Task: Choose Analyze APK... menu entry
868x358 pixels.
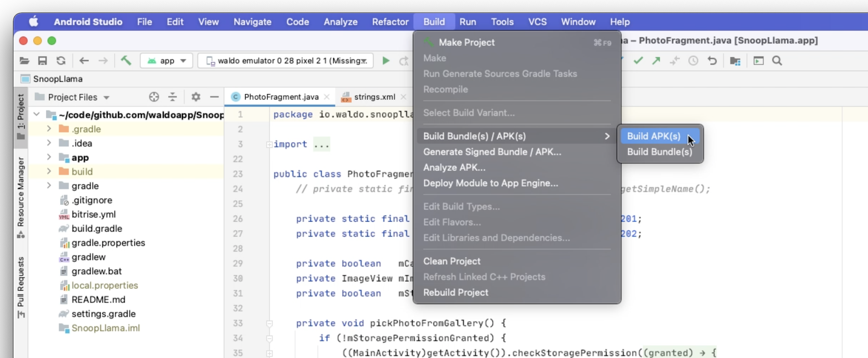Action: point(517,167)
